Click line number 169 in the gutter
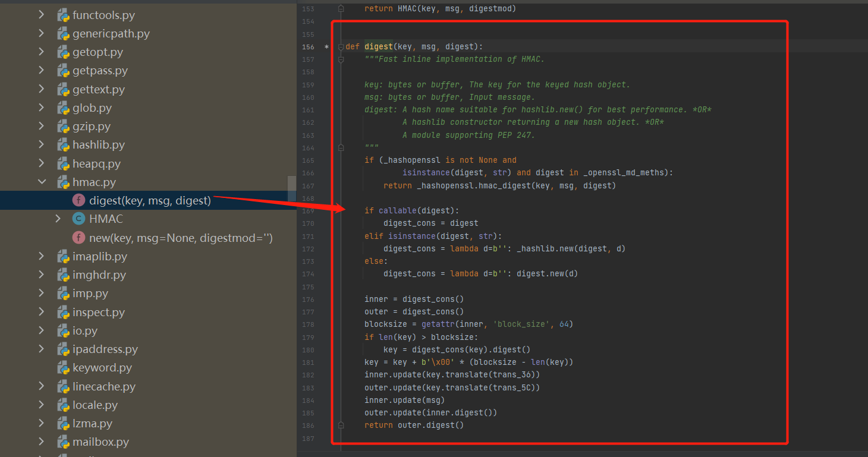The width and height of the screenshot is (868, 457). 308,211
